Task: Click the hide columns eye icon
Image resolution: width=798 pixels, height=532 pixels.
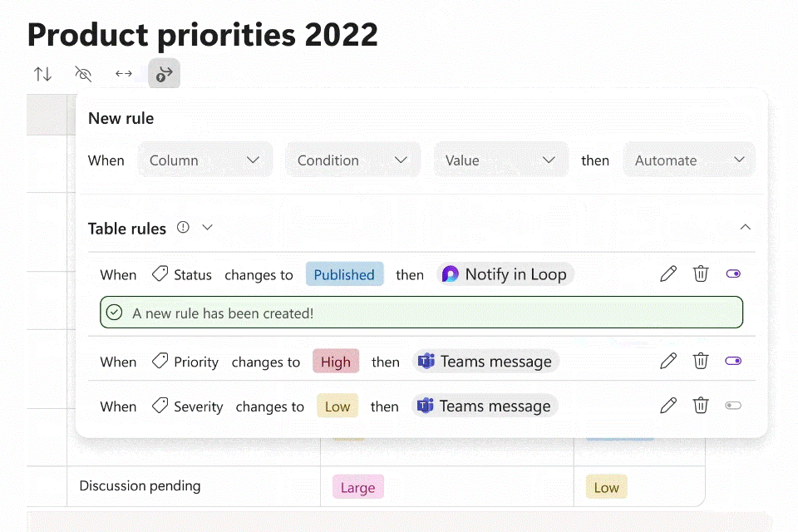Action: click(83, 74)
